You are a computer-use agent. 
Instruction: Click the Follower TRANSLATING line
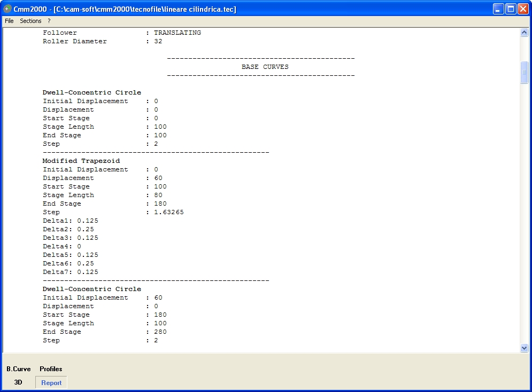pos(122,33)
